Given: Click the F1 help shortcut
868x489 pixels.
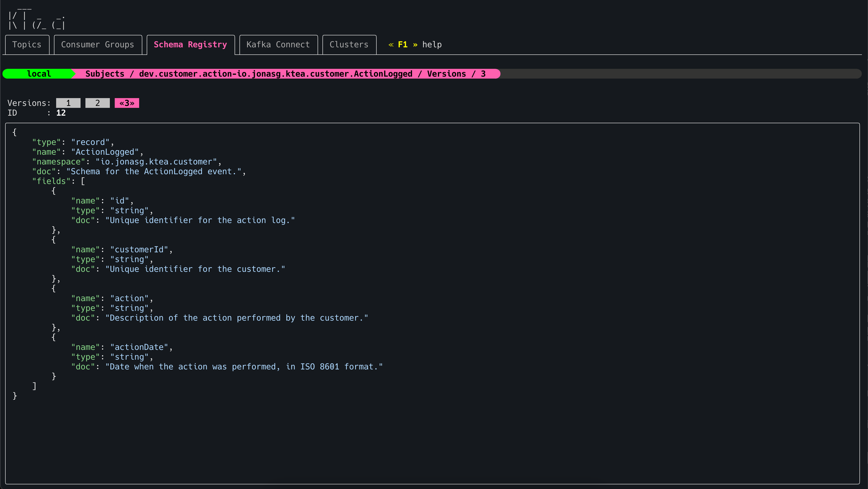Looking at the screenshot, I should [403, 44].
